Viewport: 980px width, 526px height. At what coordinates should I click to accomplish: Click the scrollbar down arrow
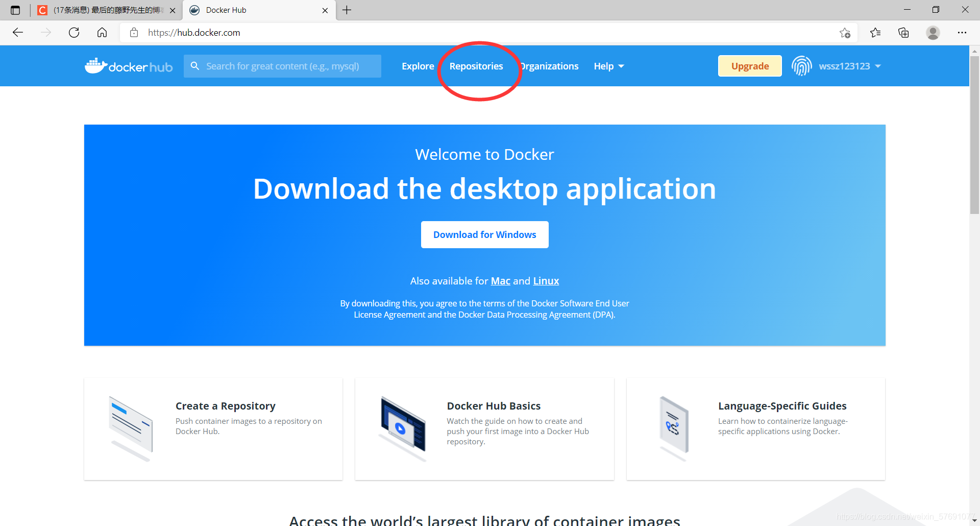coord(974,520)
